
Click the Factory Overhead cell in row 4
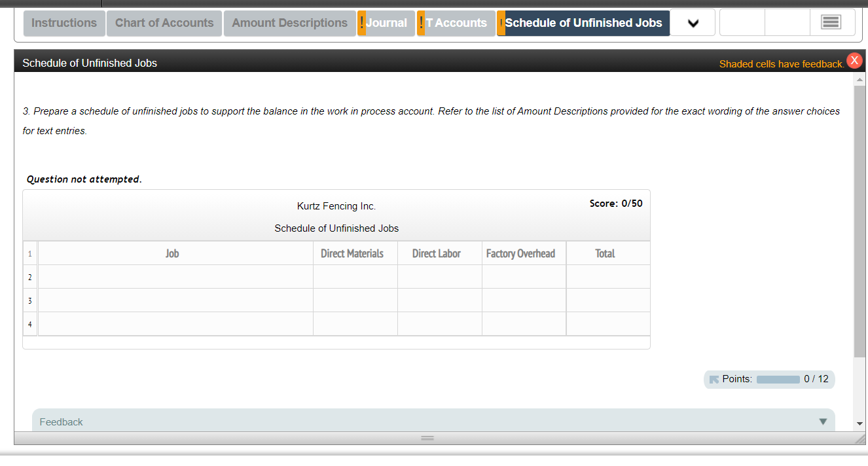click(524, 324)
